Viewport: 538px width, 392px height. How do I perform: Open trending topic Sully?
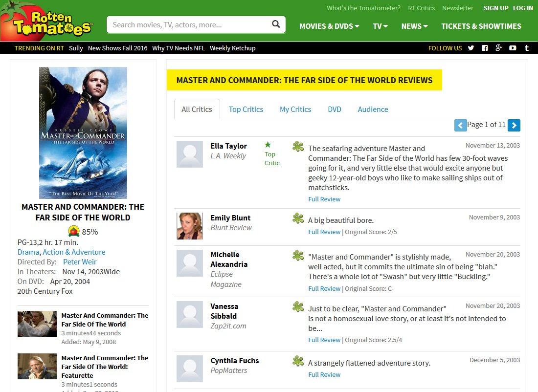(x=76, y=48)
